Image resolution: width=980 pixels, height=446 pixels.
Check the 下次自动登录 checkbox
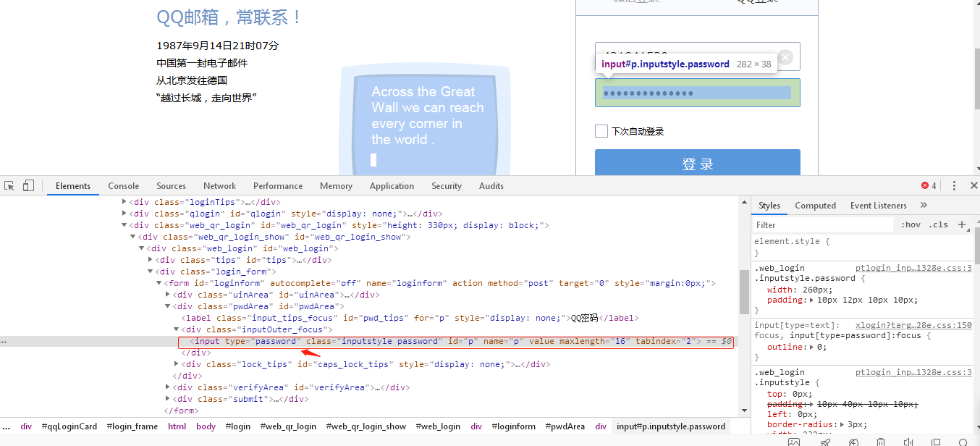click(x=601, y=131)
